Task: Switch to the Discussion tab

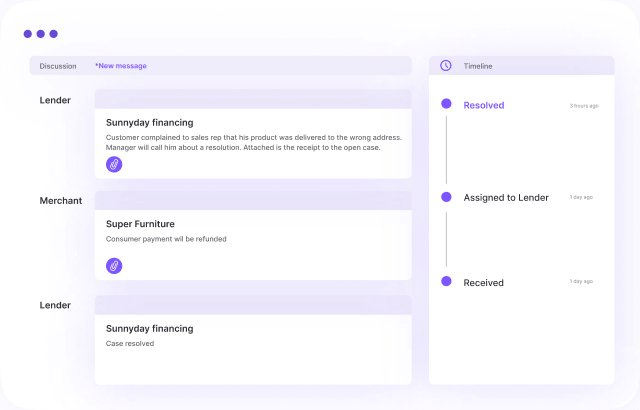Action: (x=58, y=66)
